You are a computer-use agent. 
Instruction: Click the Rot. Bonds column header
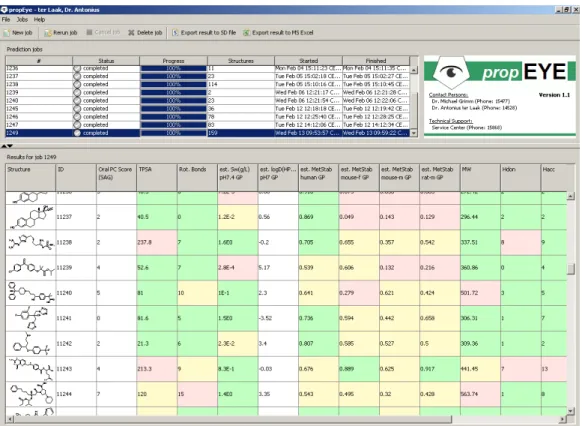point(197,178)
